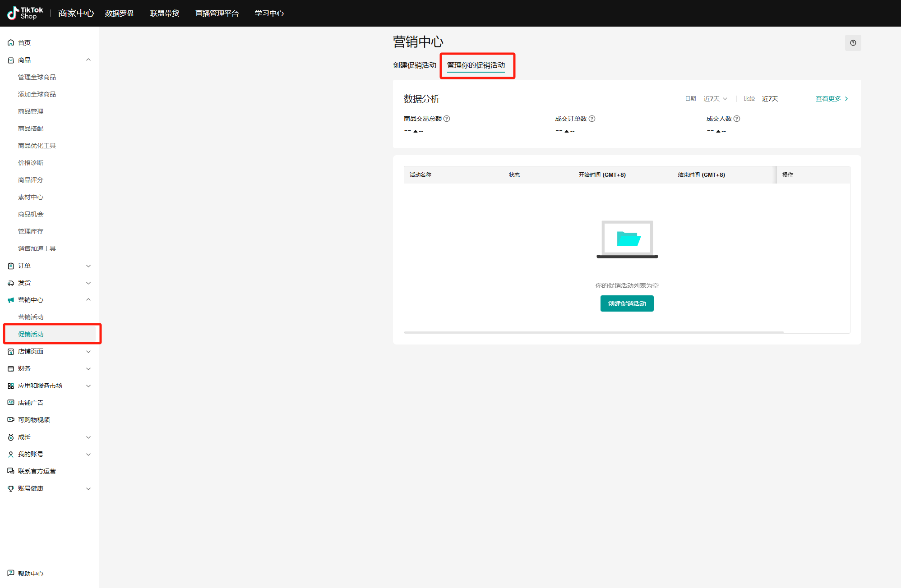Click info icon beside 成交订单数
The image size is (901, 588).
(592, 119)
